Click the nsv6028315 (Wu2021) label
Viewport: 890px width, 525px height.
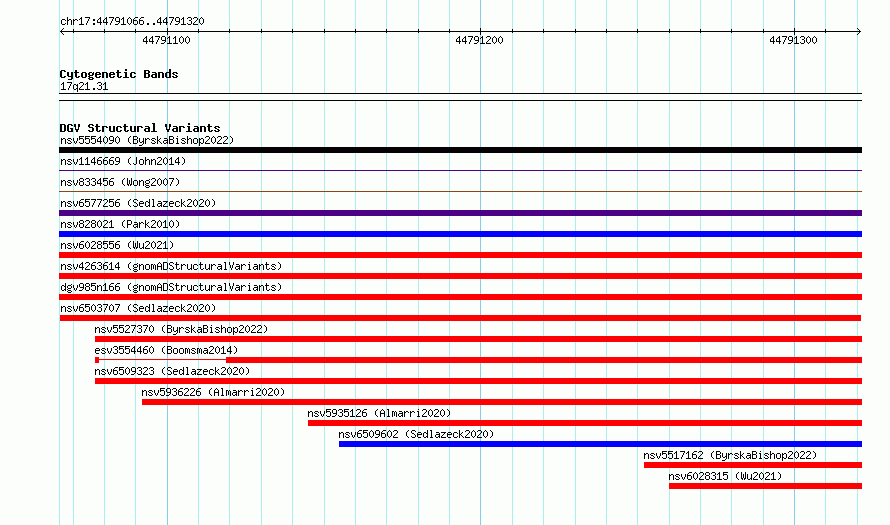pyautogui.click(x=725, y=476)
